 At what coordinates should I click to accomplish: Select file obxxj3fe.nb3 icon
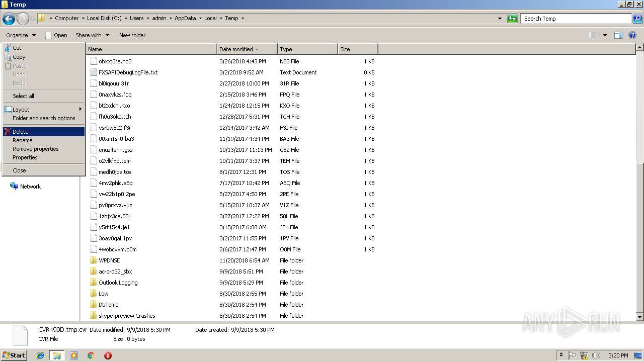coord(94,61)
